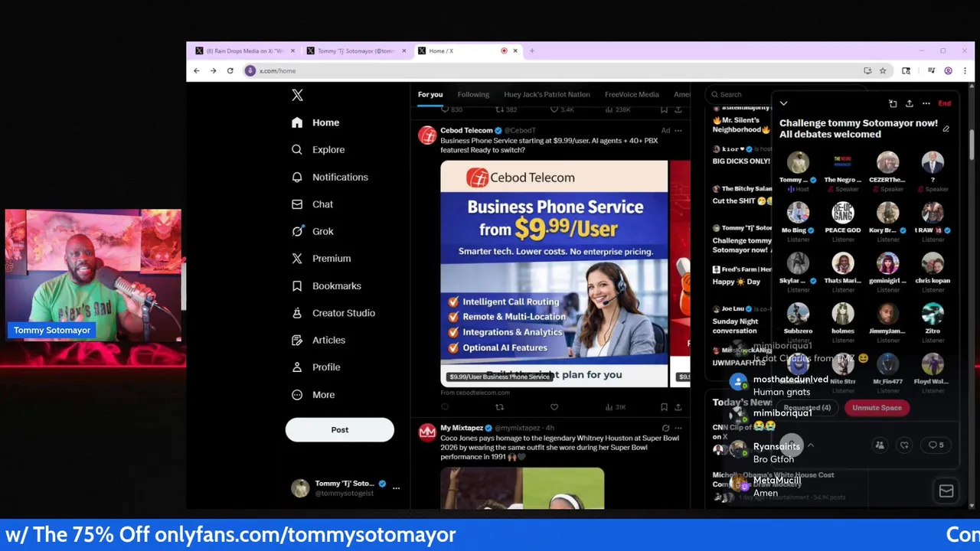Click the install app icon in address bar

point(867,70)
